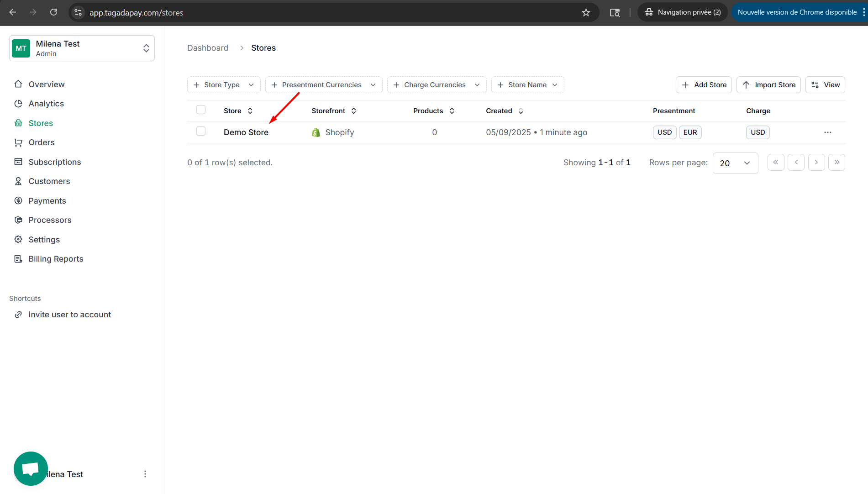This screenshot has height=494, width=868.
Task: Go to next page arrow
Action: click(x=816, y=162)
